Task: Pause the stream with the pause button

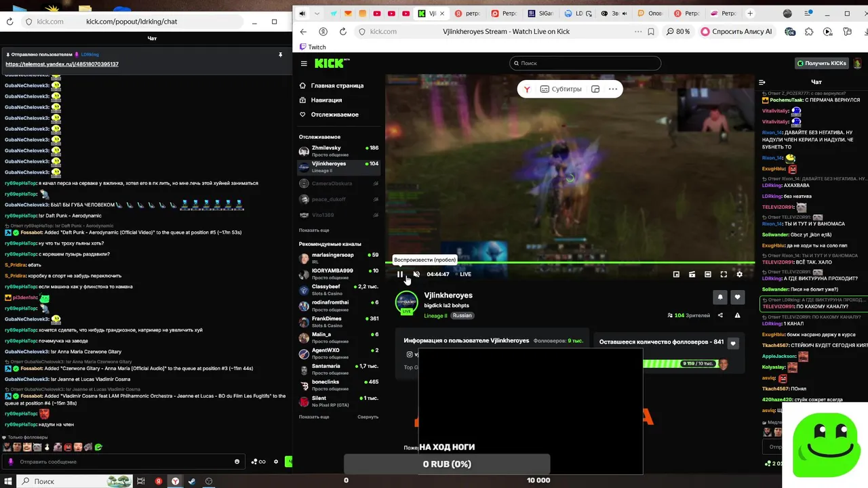Action: [x=400, y=274]
